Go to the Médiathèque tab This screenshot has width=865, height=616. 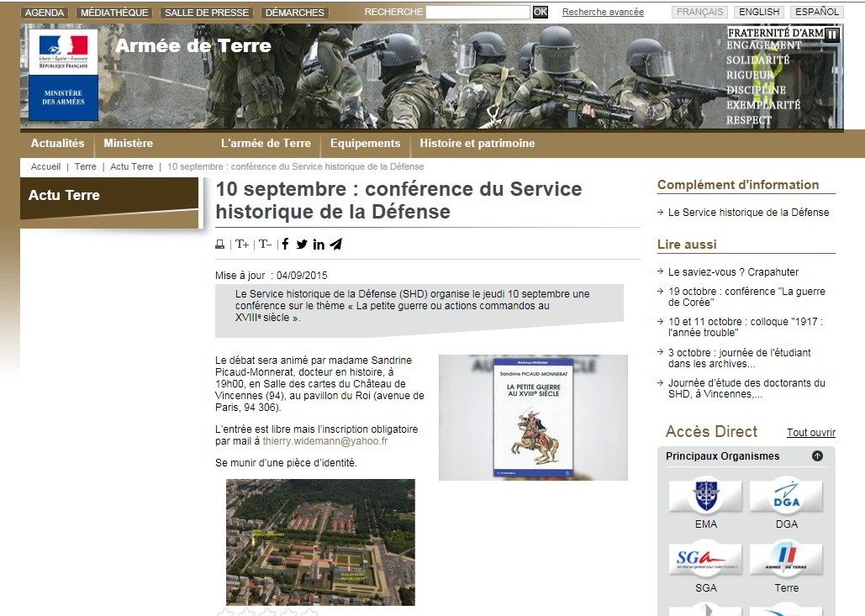(114, 13)
